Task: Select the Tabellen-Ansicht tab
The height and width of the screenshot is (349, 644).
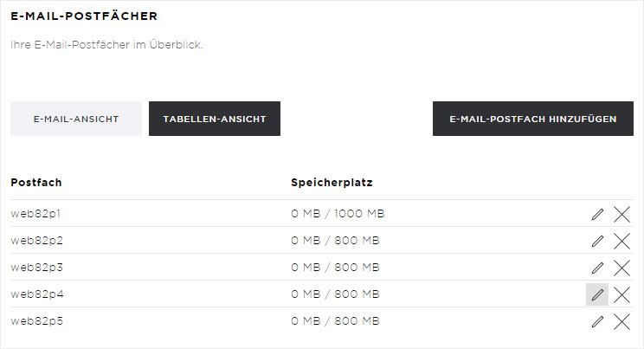Action: tap(215, 119)
